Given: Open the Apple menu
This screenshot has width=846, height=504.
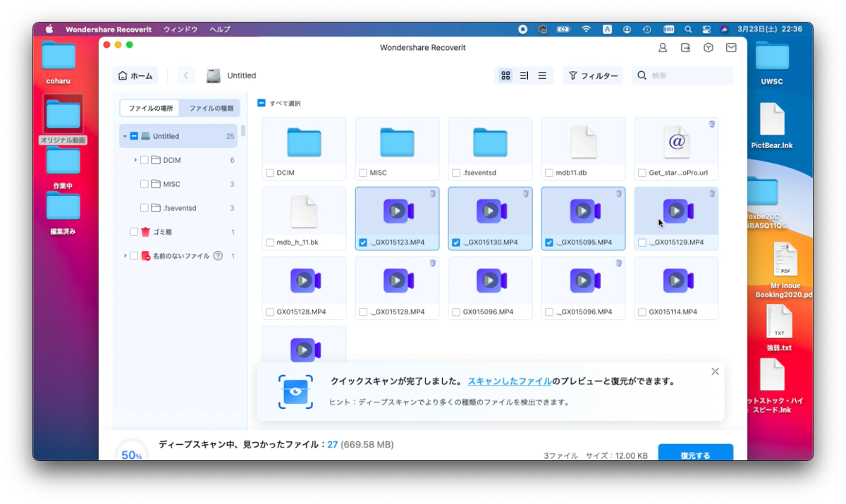Looking at the screenshot, I should click(49, 30).
